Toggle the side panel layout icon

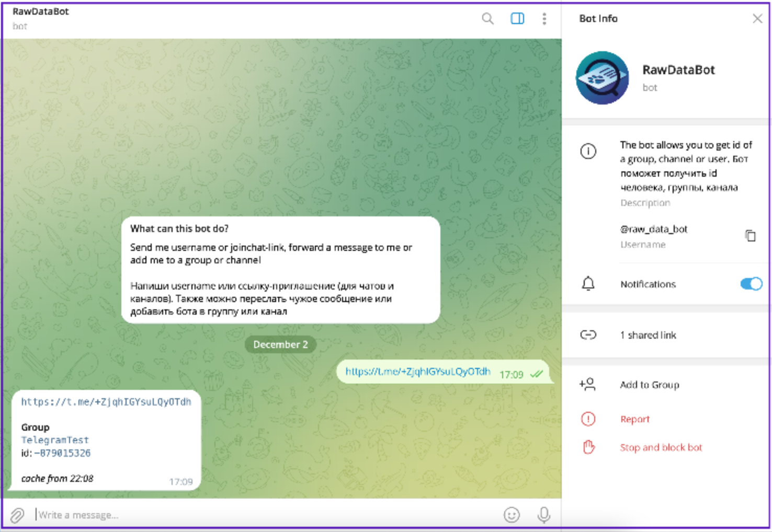[x=517, y=19]
